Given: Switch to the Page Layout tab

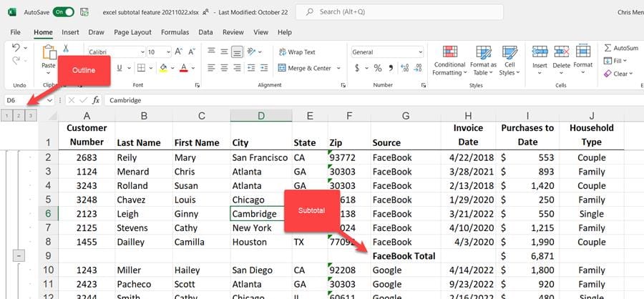Looking at the screenshot, I should pyautogui.click(x=132, y=32).
